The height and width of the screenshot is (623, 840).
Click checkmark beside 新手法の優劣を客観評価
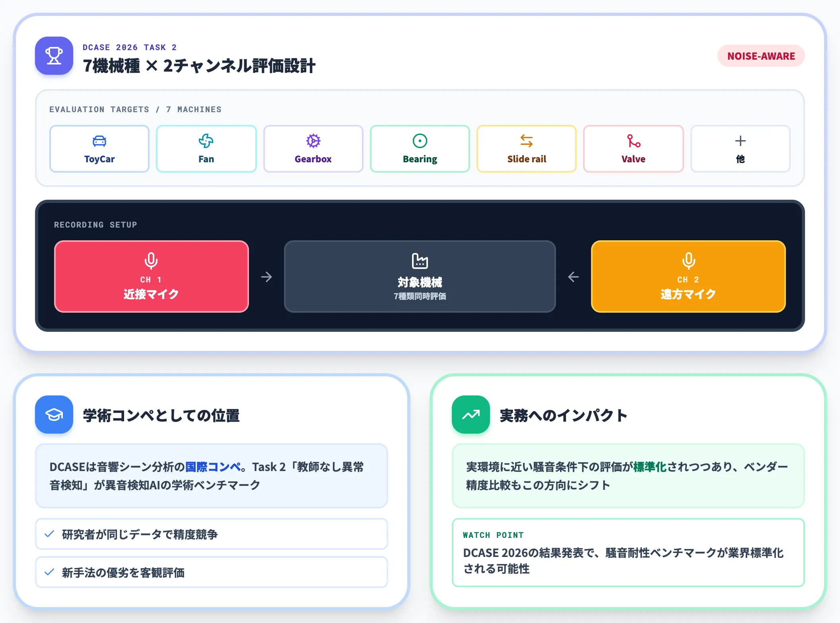pyautogui.click(x=49, y=572)
